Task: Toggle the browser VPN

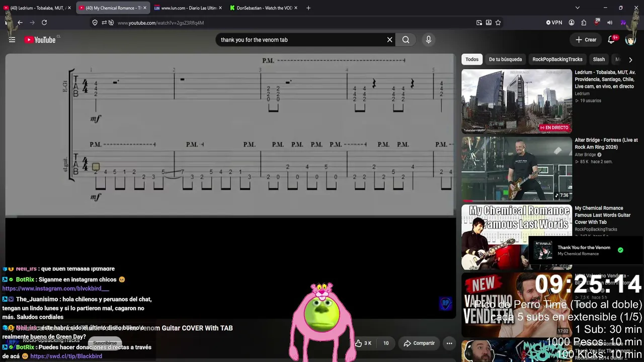Action: click(554, 23)
